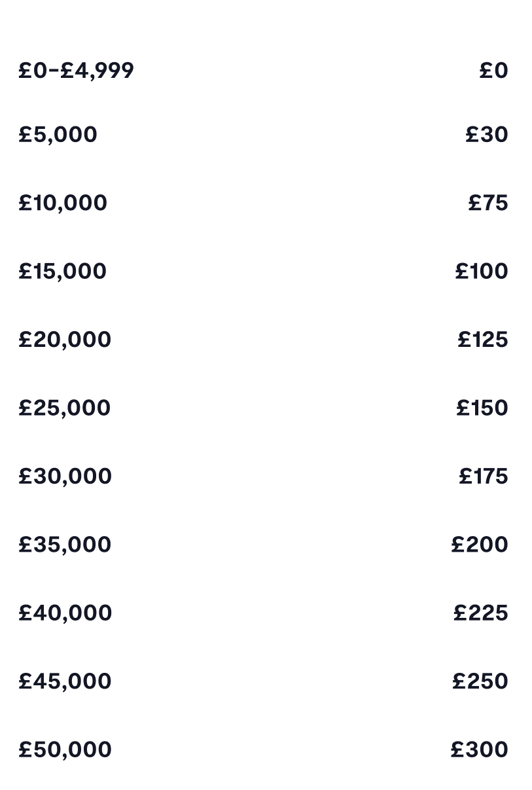This screenshot has height=790, width=532.
Task: Select the £0–£4,999 transfer amount
Action: [76, 70]
